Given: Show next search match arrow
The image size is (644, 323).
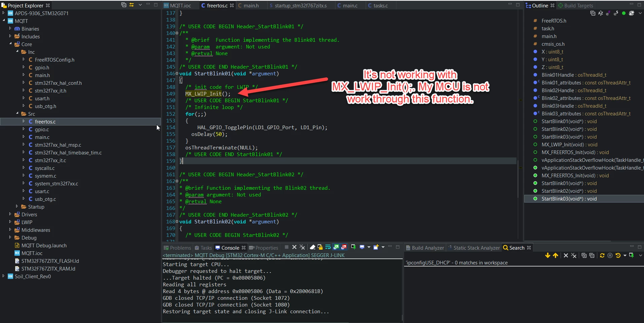Looking at the screenshot, I should click(x=547, y=256).
